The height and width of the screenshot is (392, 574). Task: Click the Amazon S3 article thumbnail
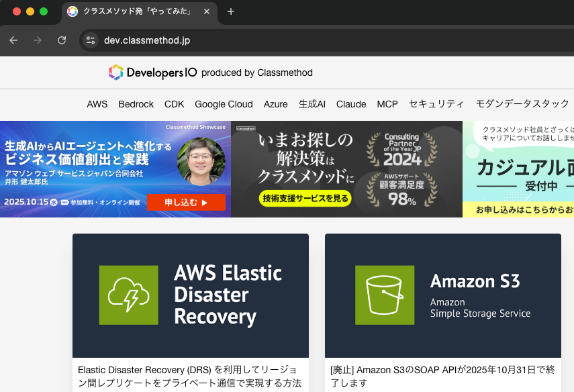443,295
